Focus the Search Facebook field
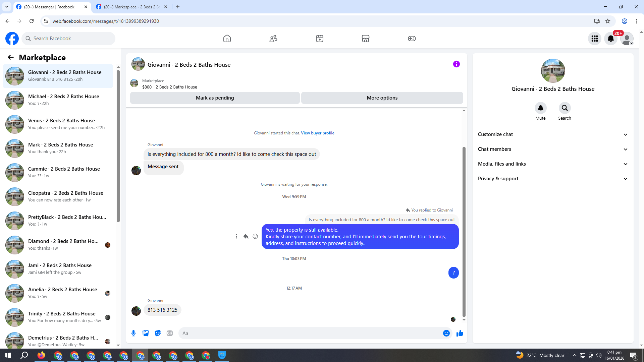Viewport: 644px width, 362px height. click(70, 39)
